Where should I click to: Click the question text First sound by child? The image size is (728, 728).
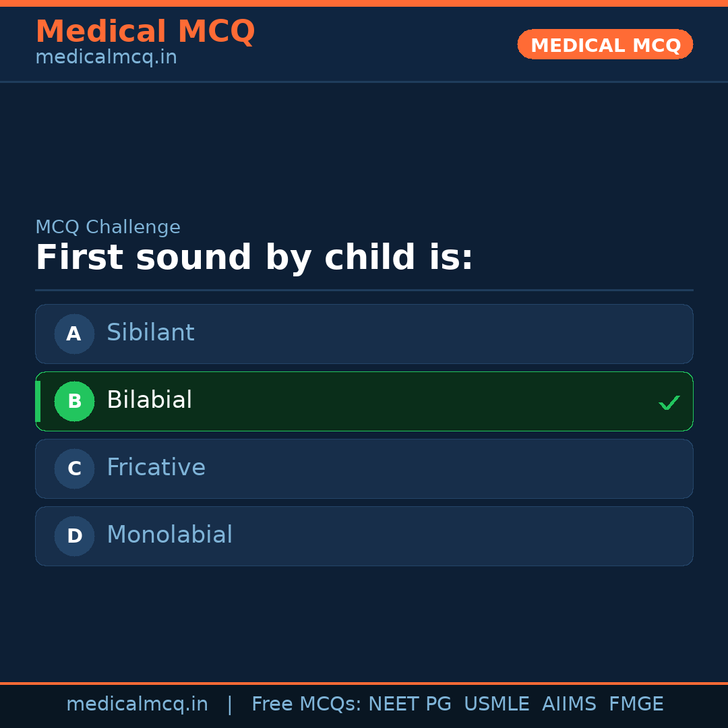(255, 257)
